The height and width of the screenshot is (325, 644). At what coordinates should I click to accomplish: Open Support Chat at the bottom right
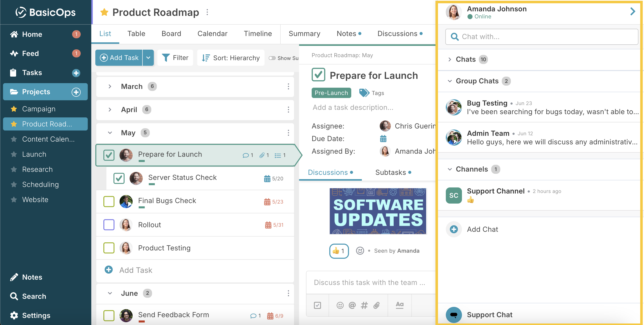(489, 314)
